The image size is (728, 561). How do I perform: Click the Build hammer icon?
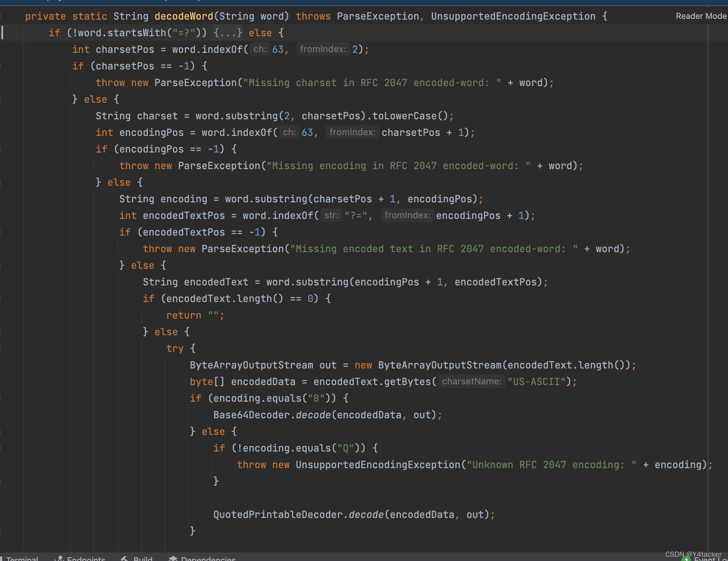point(124,558)
